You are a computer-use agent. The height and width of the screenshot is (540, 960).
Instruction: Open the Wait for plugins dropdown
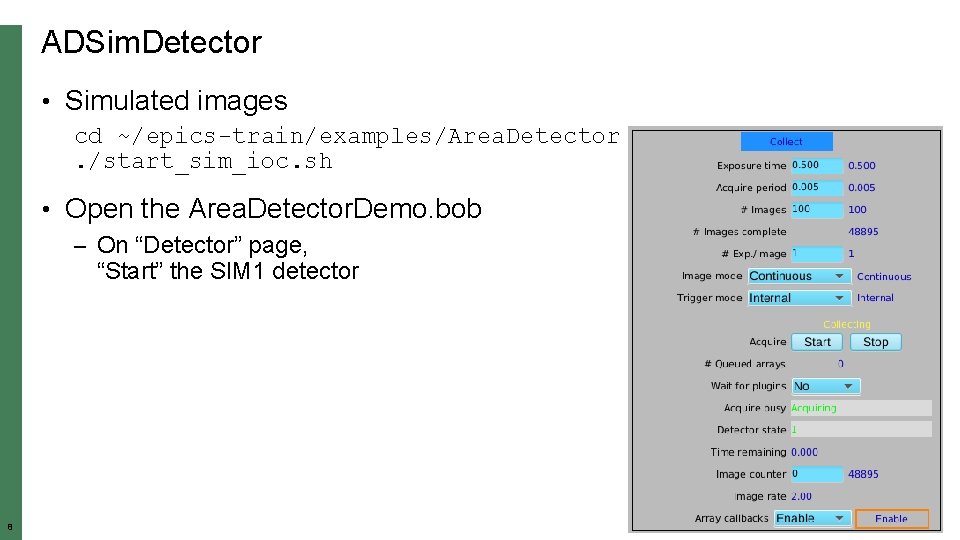pyautogui.click(x=825, y=386)
